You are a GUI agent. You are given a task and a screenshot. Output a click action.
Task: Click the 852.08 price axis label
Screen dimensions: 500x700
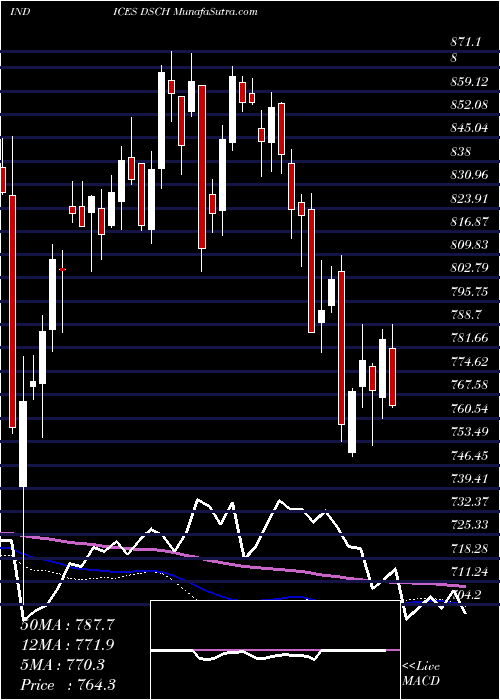(469, 105)
